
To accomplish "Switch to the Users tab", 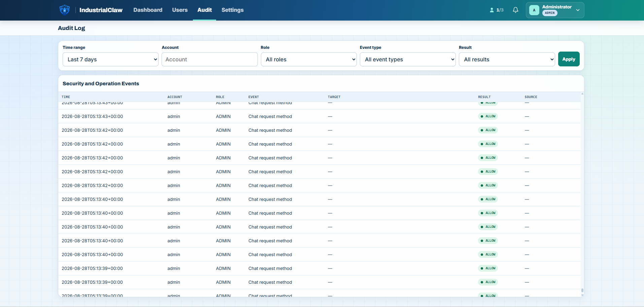I will (180, 10).
